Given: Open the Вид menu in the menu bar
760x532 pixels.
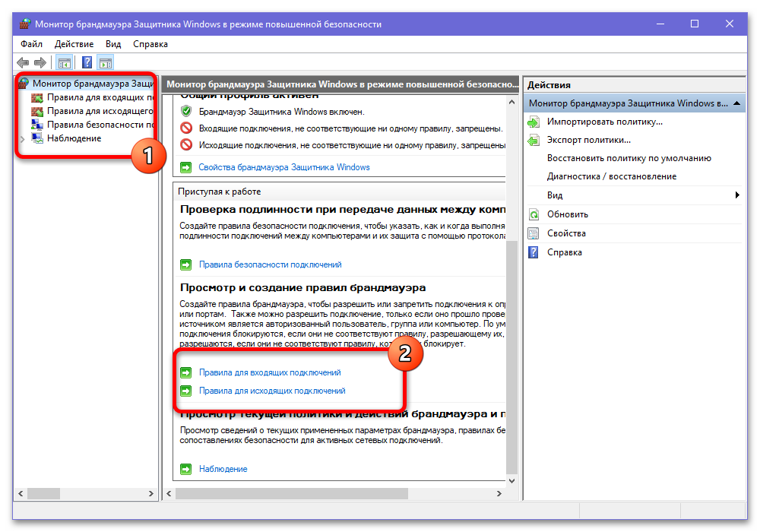Looking at the screenshot, I should pyautogui.click(x=113, y=44).
